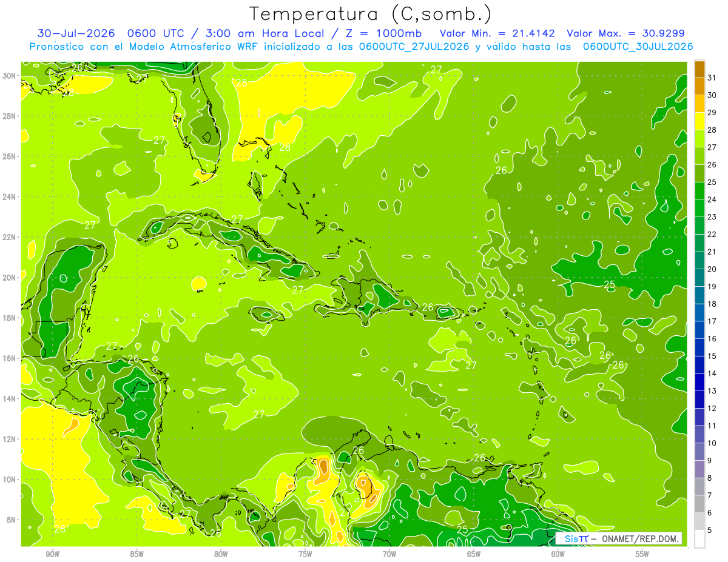Click the 26N latitude axis label
The width and height of the screenshot is (728, 562).
pyautogui.click(x=10, y=156)
